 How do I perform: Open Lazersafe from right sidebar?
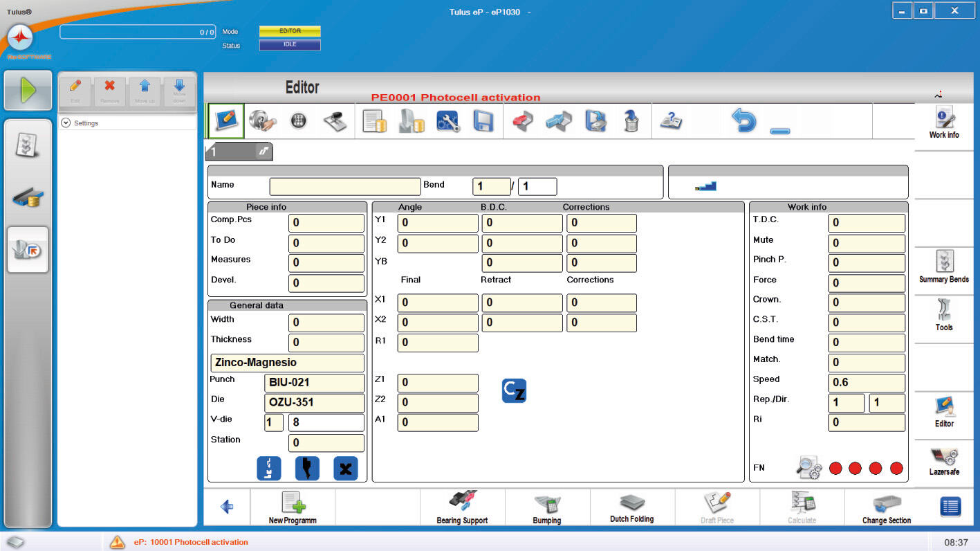point(944,462)
